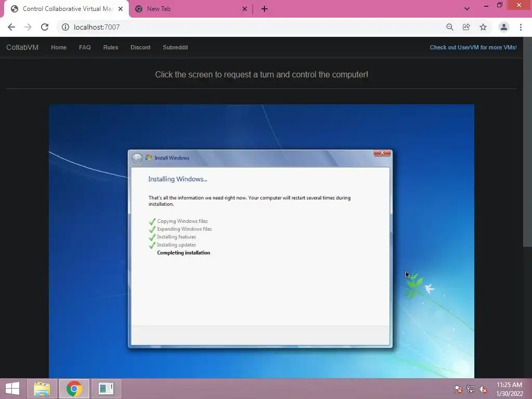Image resolution: width=532 pixels, height=399 pixels.
Task: Open the network status tray icon
Action: pos(471,389)
